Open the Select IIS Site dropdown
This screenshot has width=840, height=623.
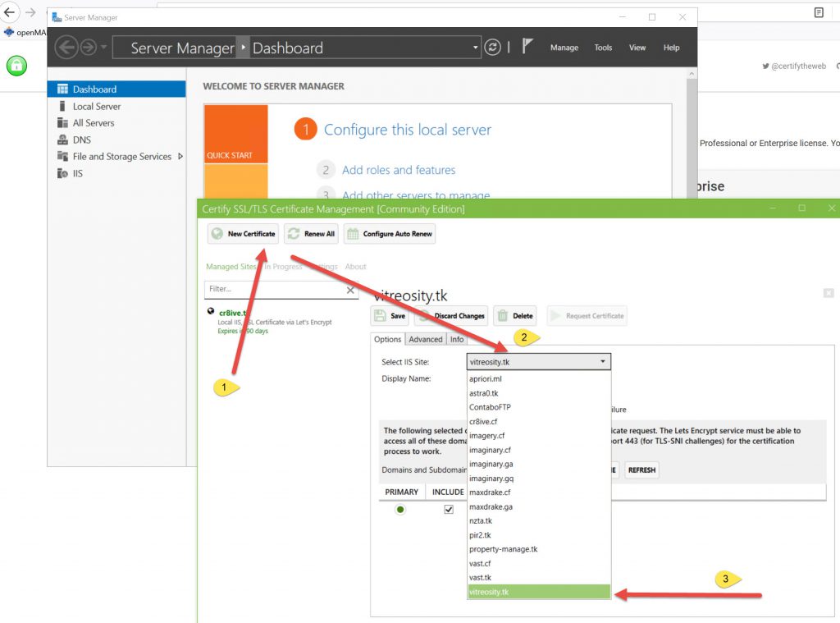(x=538, y=361)
